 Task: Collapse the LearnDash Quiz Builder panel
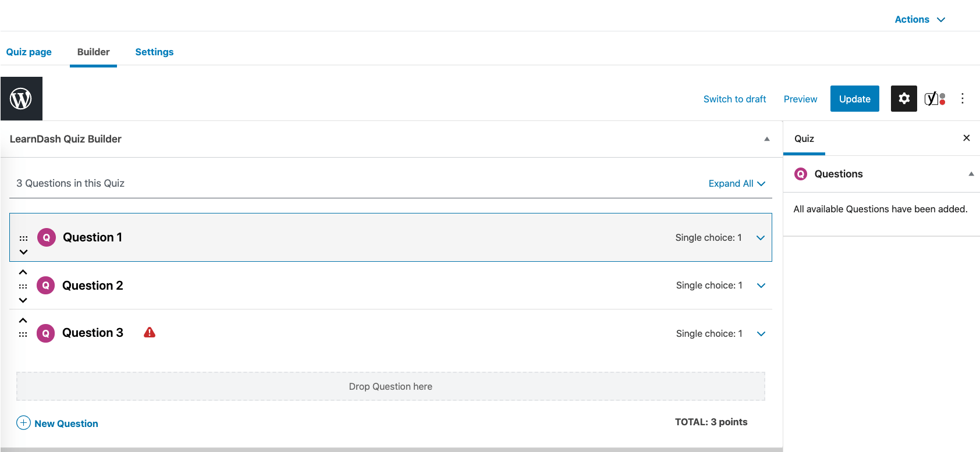767,139
